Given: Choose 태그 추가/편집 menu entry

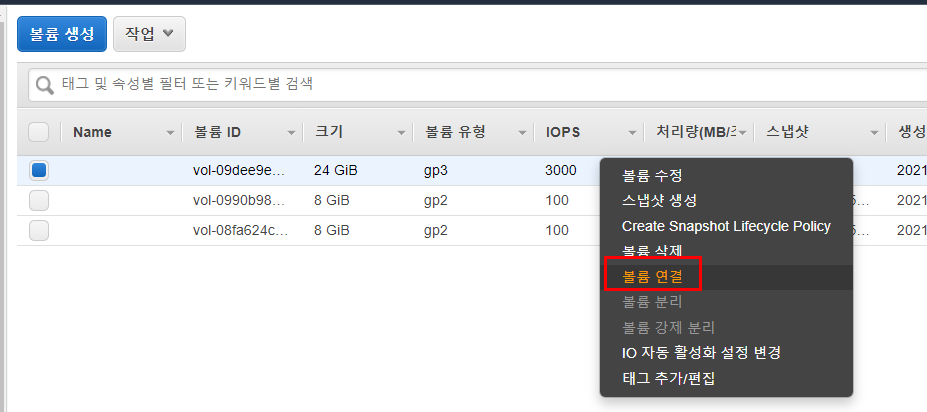Looking at the screenshot, I should click(x=726, y=378).
